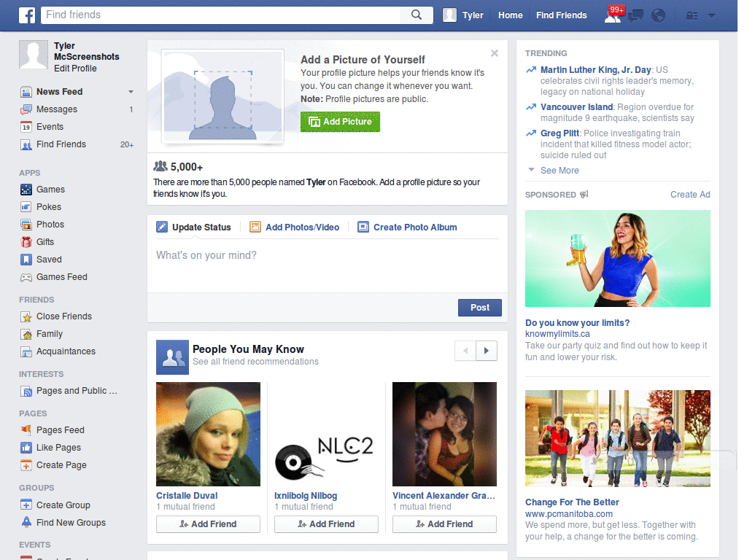Viewport: 747px width, 560px height.
Task: Click the Edit Profile link
Action: point(75,69)
